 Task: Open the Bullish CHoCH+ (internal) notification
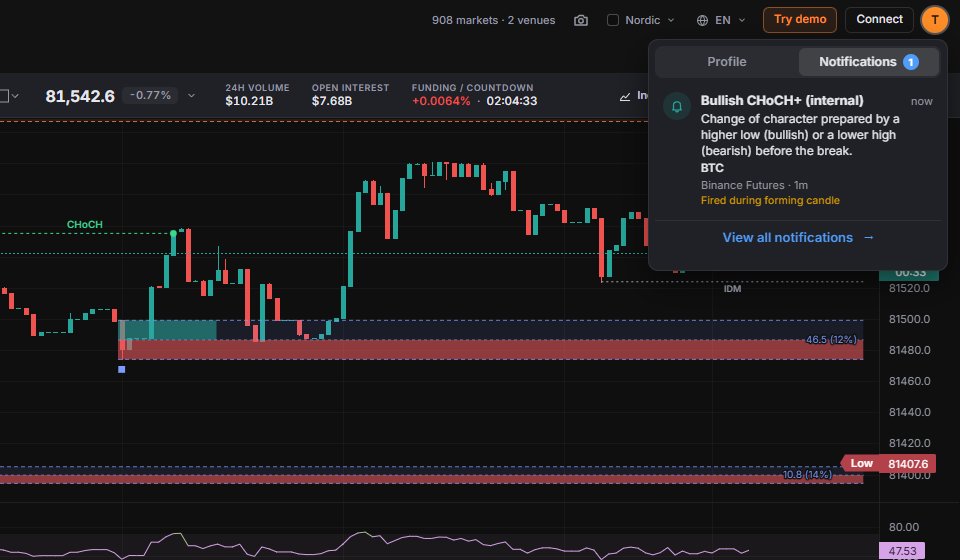tap(798, 150)
